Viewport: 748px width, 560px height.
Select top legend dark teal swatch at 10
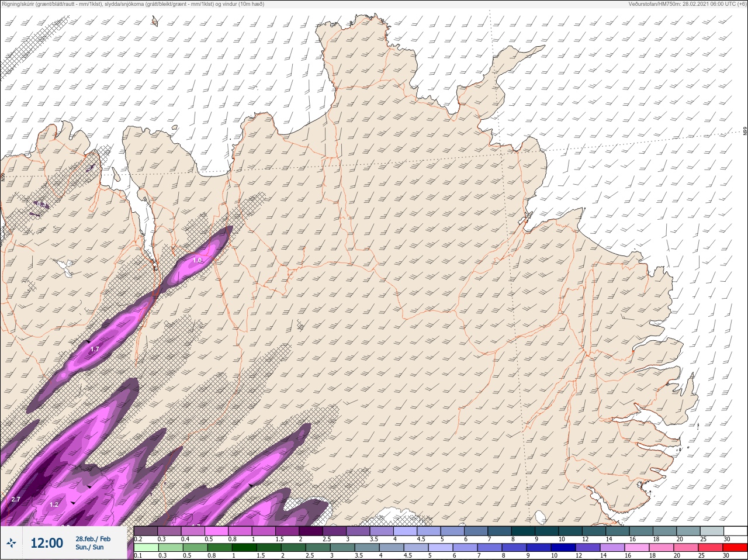pos(571,531)
